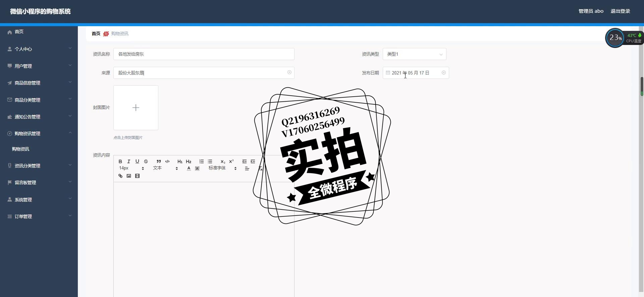The height and width of the screenshot is (297, 644).
Task: Apply Heading 2 style
Action: coord(189,161)
